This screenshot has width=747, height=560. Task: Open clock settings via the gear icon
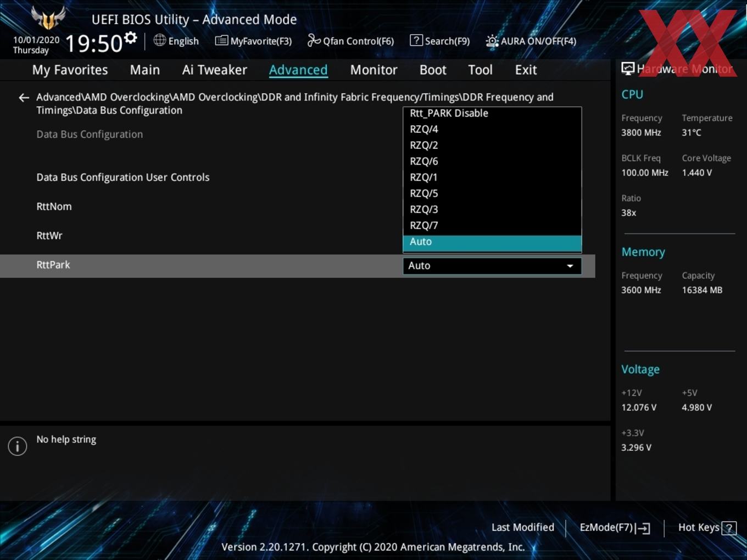coord(131,38)
